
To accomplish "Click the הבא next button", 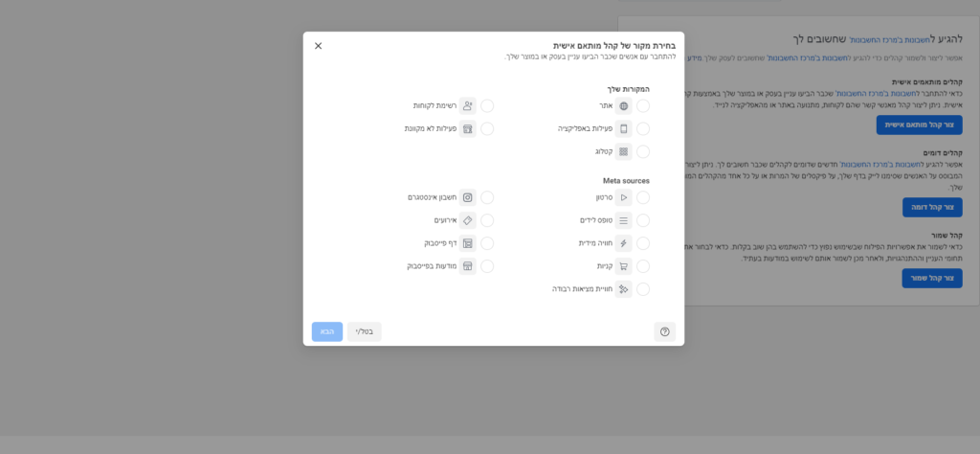I will click(x=327, y=331).
